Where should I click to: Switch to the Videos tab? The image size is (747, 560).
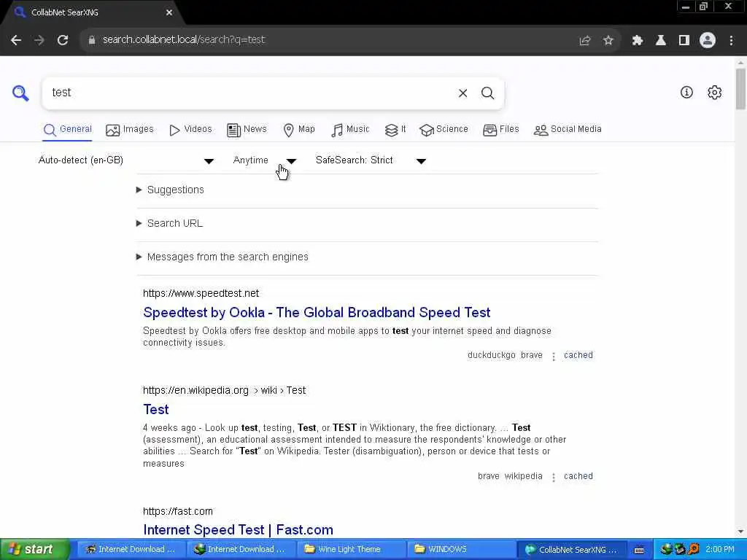click(x=190, y=130)
